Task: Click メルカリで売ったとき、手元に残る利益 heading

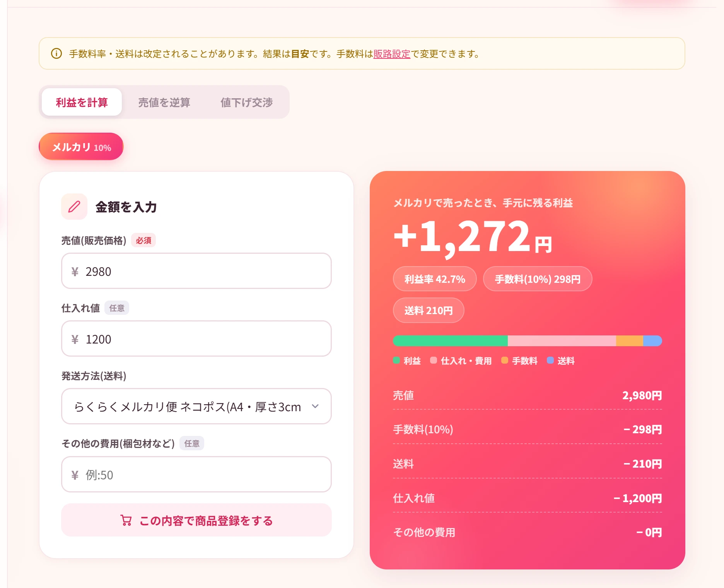Action: 483,203
